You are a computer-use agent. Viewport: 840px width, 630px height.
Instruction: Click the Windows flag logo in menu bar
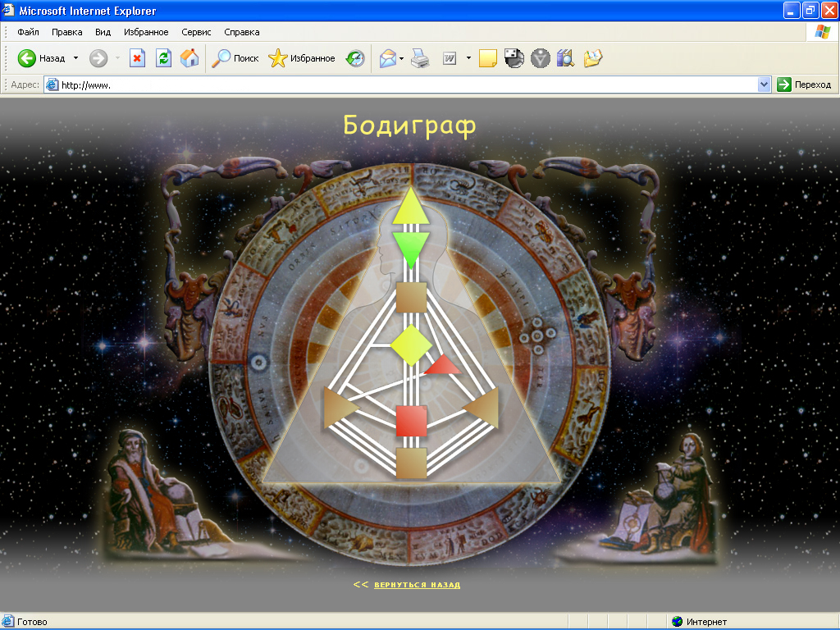[x=822, y=32]
